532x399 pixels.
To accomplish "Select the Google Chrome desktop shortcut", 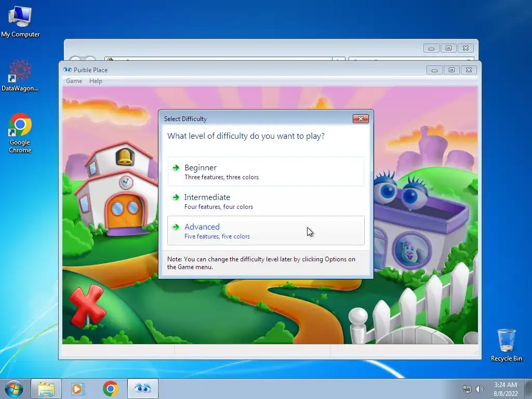I will 20,133.
